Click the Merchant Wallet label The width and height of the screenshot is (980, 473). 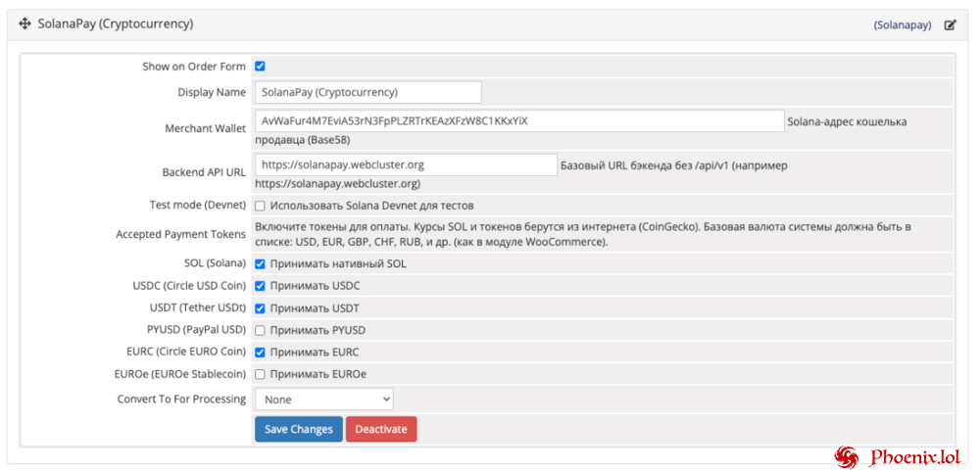206,128
